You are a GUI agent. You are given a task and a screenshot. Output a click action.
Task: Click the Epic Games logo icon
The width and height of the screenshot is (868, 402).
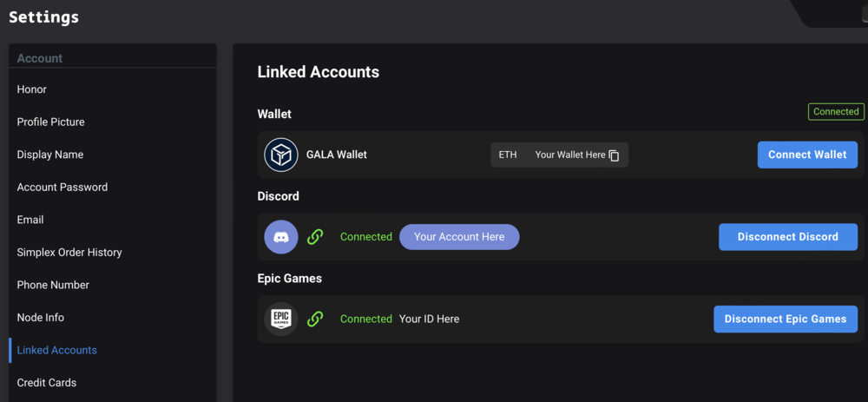coord(281,319)
